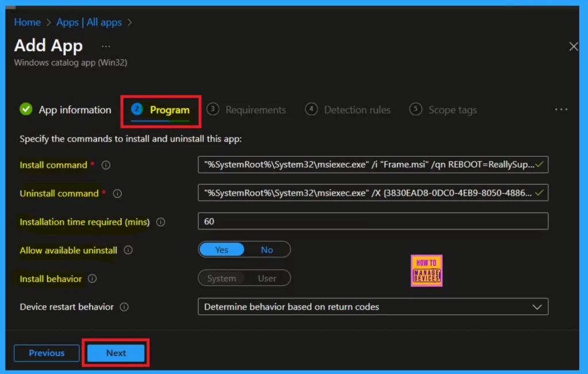Click the Previous button
This screenshot has height=374, width=588.
pos(47,353)
